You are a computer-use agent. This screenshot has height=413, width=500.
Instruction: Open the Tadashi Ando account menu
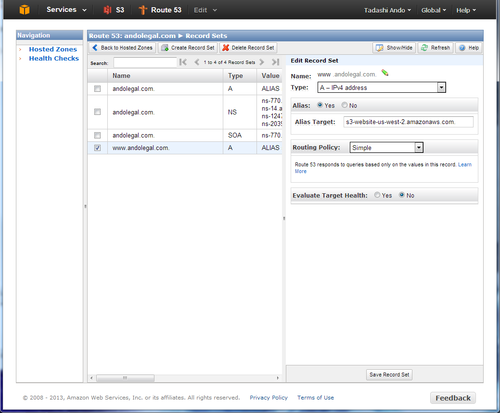(387, 10)
